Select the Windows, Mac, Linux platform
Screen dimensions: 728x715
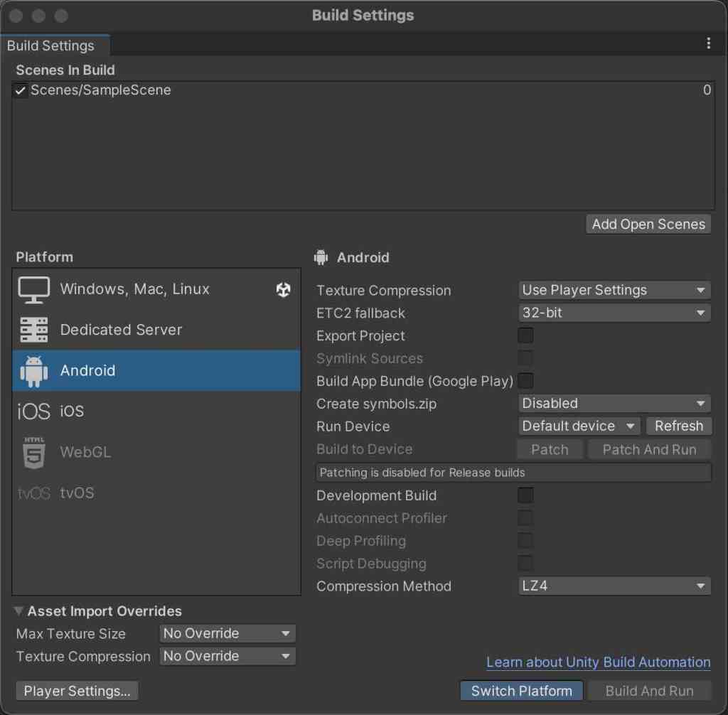pyautogui.click(x=156, y=289)
